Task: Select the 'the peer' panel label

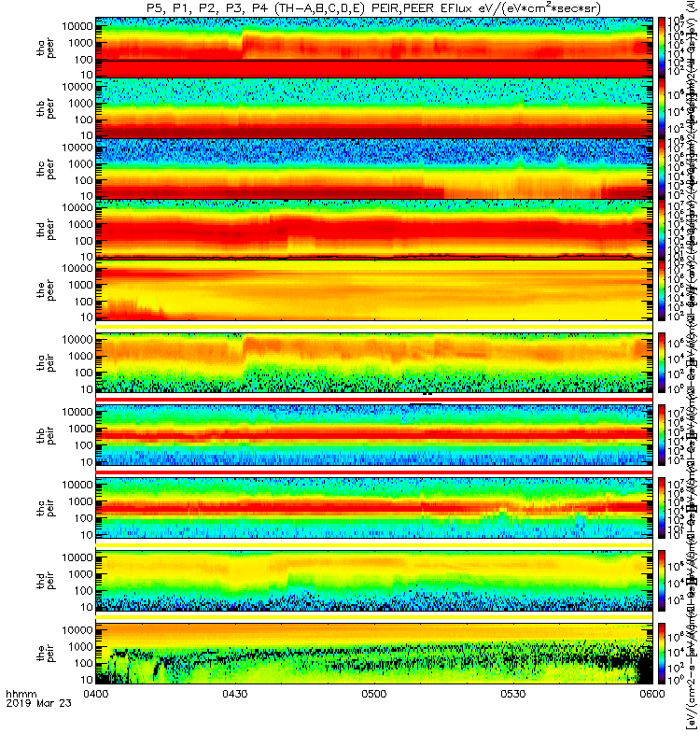Action: coord(46,290)
